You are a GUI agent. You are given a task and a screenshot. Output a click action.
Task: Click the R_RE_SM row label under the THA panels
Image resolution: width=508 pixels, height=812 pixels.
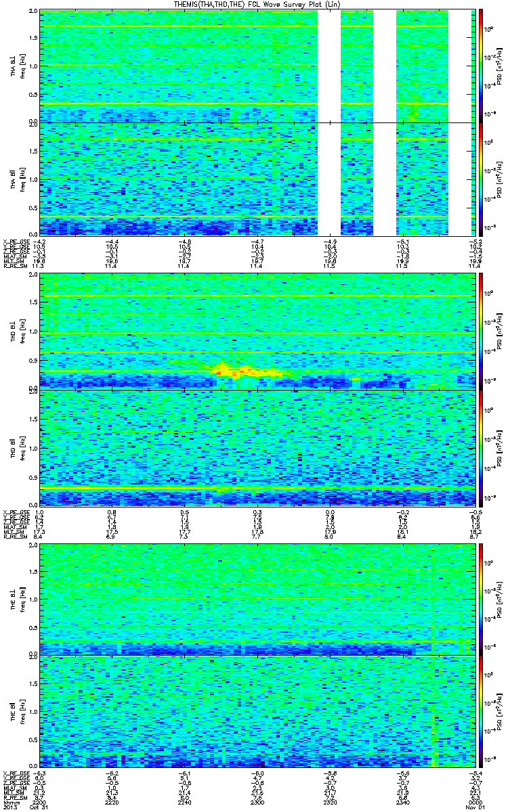pyautogui.click(x=14, y=267)
